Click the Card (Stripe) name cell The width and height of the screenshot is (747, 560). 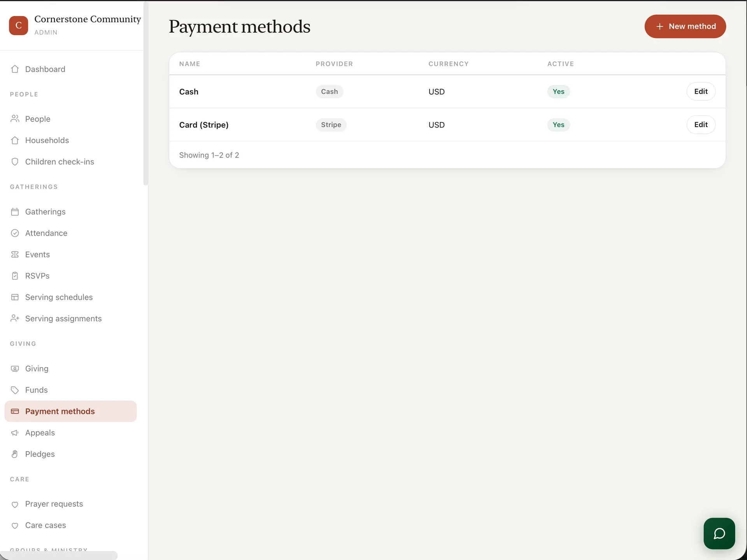coord(204,124)
